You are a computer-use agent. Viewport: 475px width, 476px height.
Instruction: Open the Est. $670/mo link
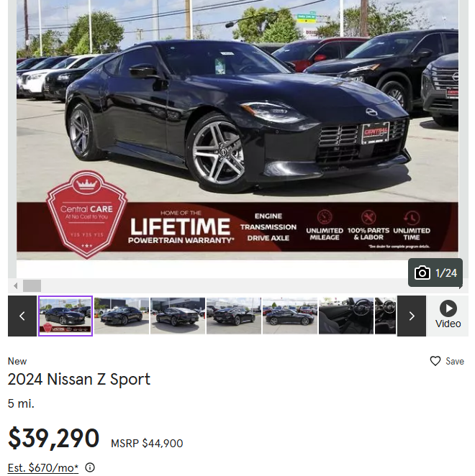(43, 467)
